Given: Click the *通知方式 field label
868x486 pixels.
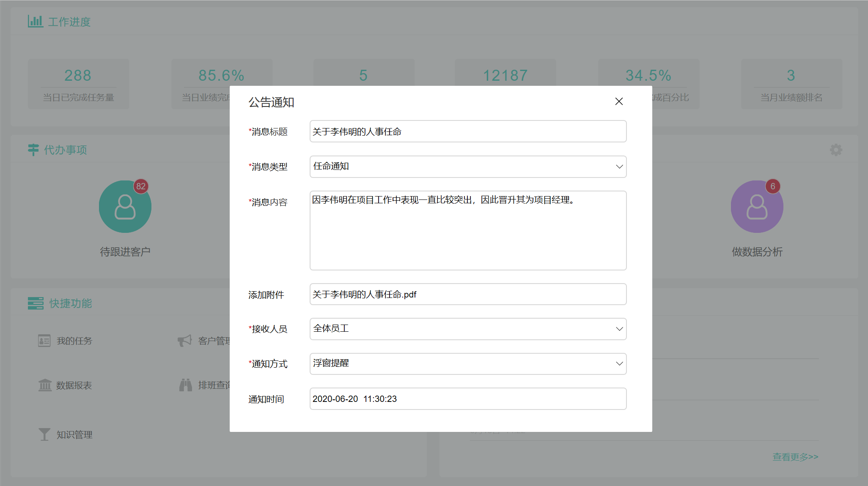Looking at the screenshot, I should (268, 364).
